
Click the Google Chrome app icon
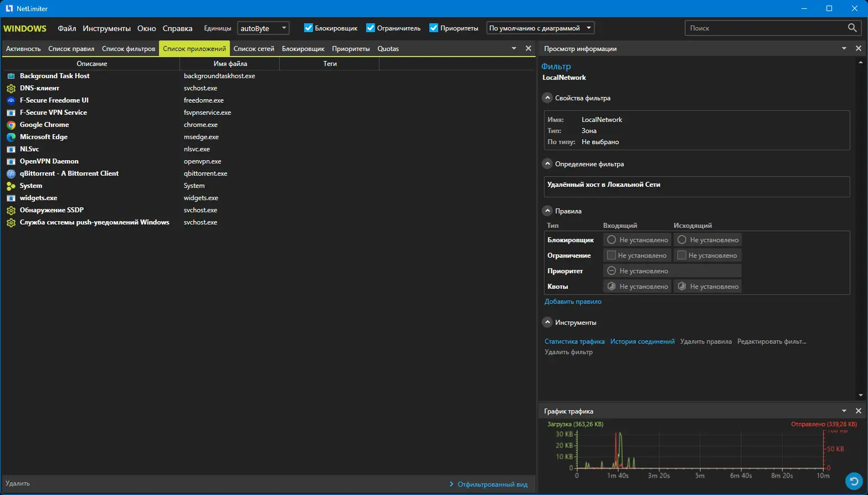click(11, 125)
